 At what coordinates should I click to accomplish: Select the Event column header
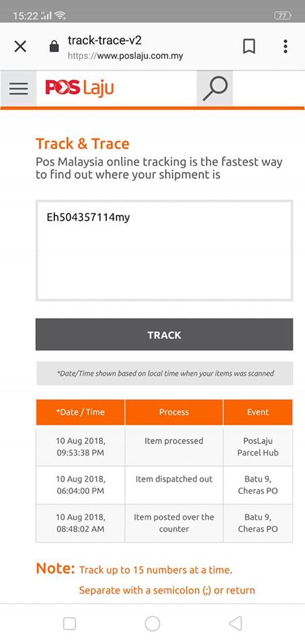pyautogui.click(x=258, y=412)
